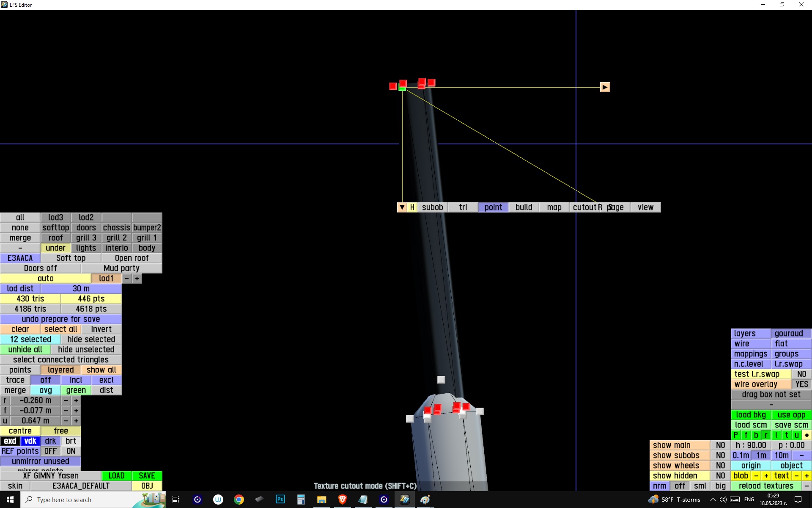Toggle wire overlay YES button

(x=801, y=384)
